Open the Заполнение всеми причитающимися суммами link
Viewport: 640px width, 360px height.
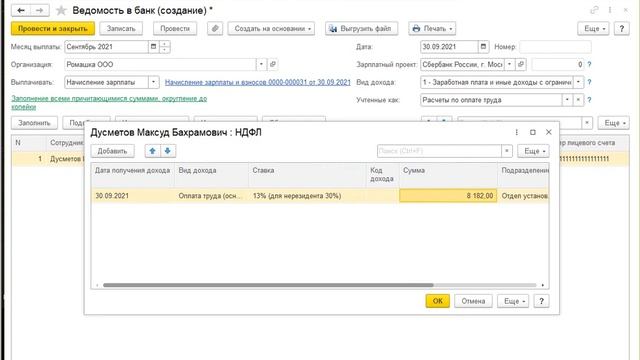pyautogui.click(x=109, y=102)
